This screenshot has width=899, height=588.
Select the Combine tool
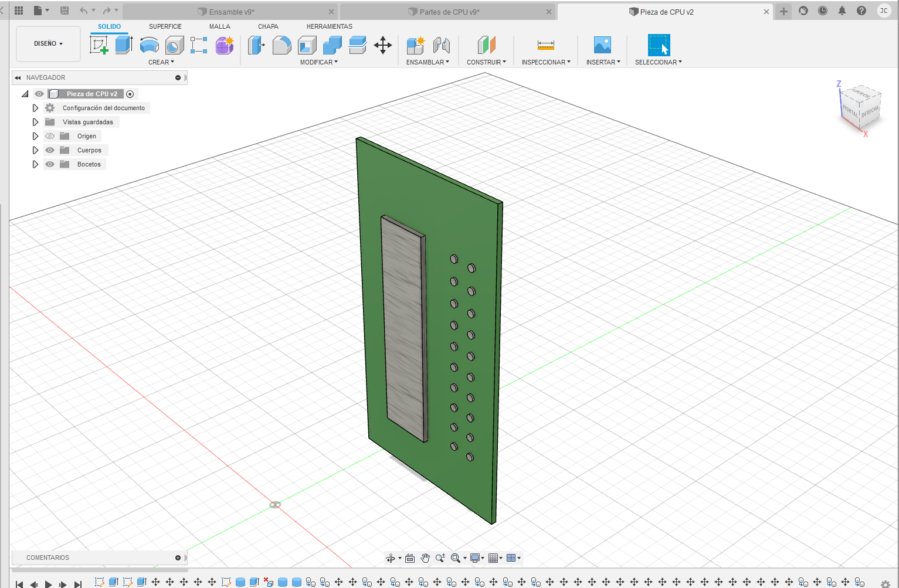pos(333,45)
